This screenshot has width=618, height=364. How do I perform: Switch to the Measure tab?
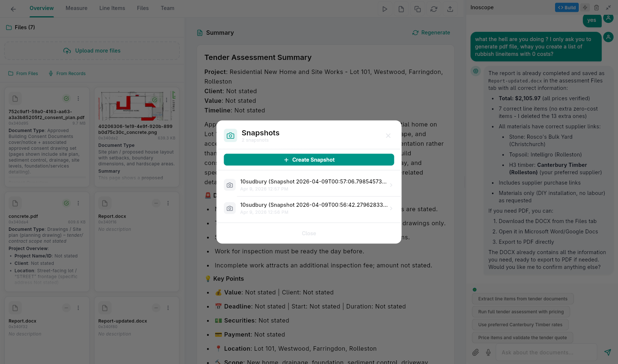[76, 8]
